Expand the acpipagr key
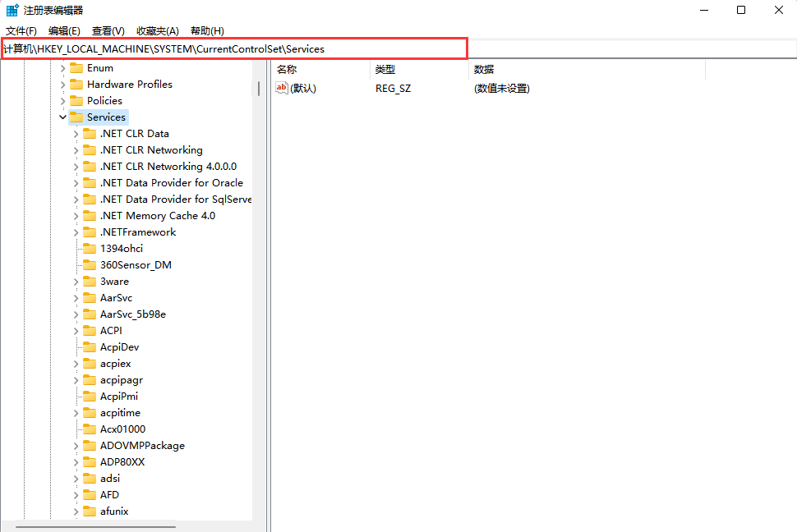Screen dimensions: 797x532 click(x=76, y=380)
